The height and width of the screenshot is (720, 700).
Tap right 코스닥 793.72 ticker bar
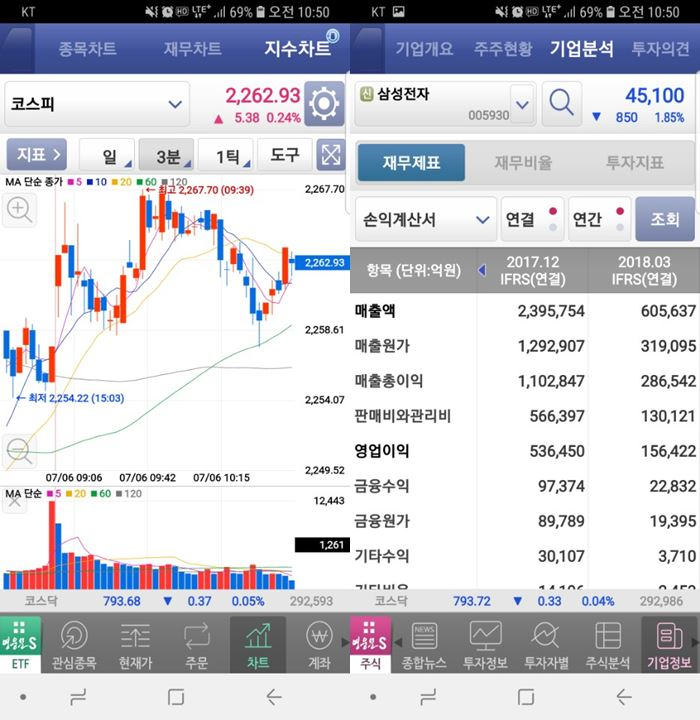[525, 601]
